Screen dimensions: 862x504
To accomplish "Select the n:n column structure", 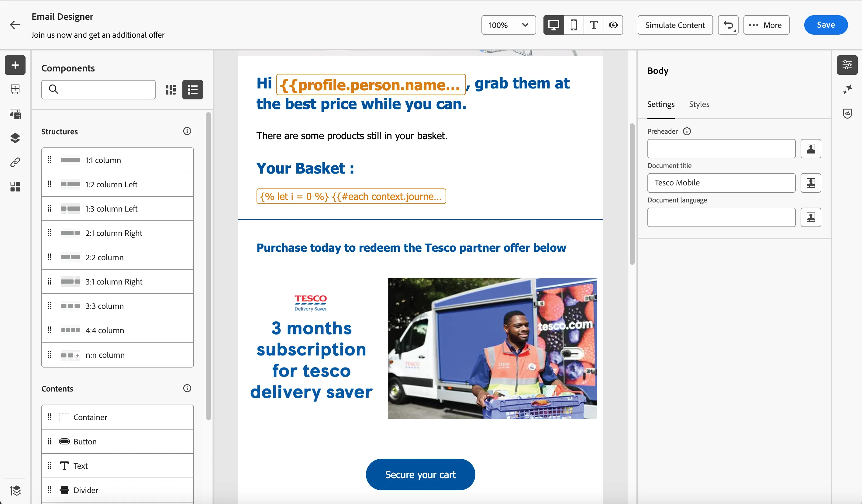I will tap(117, 355).
